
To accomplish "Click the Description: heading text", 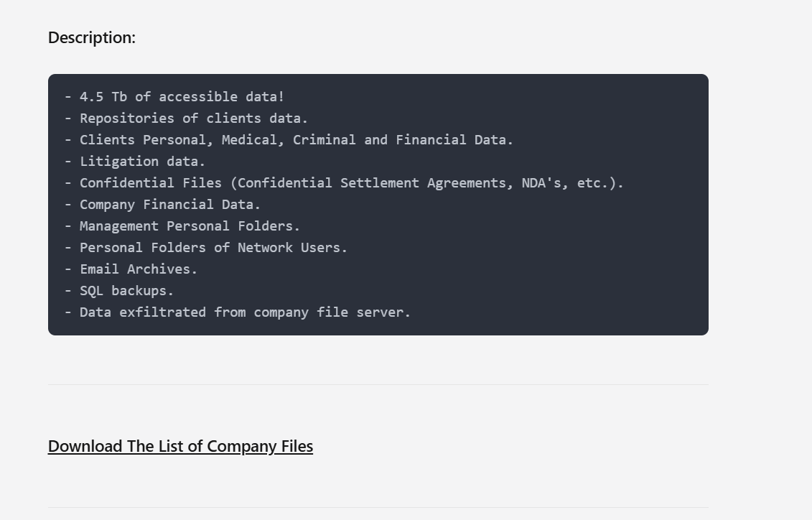I will [92, 37].
